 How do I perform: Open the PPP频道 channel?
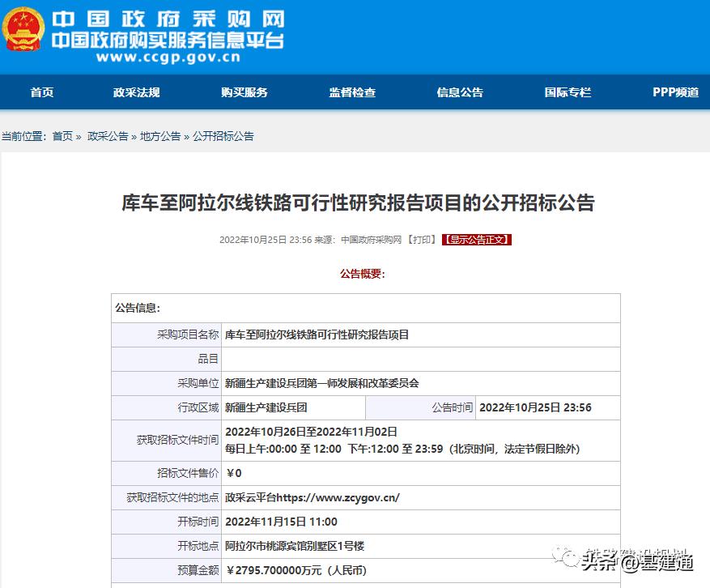coord(674,92)
